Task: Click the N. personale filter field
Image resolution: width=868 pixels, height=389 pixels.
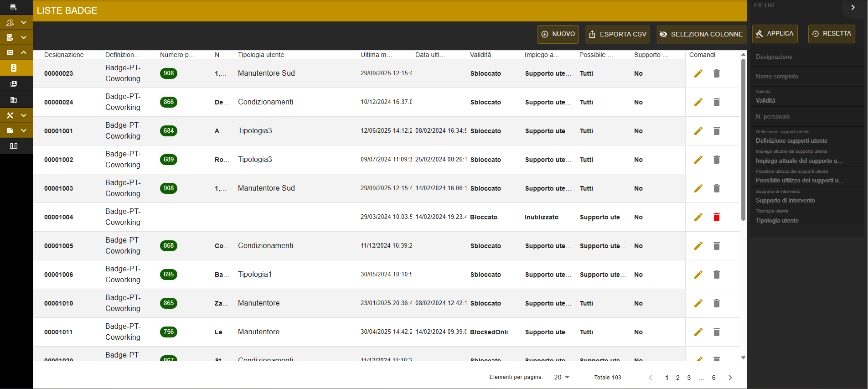Action: click(x=807, y=117)
